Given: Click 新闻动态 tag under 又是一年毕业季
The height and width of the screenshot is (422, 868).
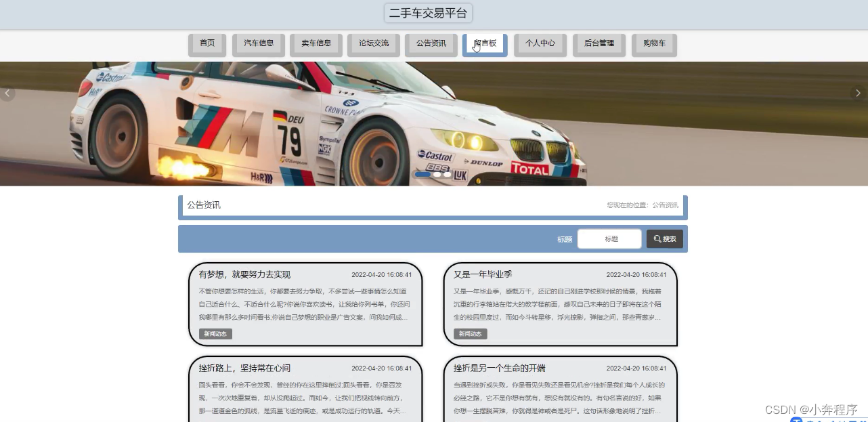Looking at the screenshot, I should 471,334.
